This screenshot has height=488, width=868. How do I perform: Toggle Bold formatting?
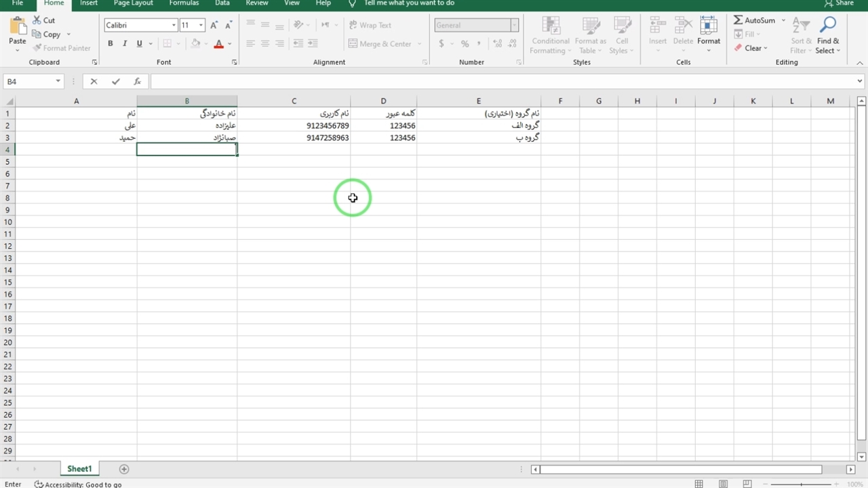pyautogui.click(x=111, y=44)
